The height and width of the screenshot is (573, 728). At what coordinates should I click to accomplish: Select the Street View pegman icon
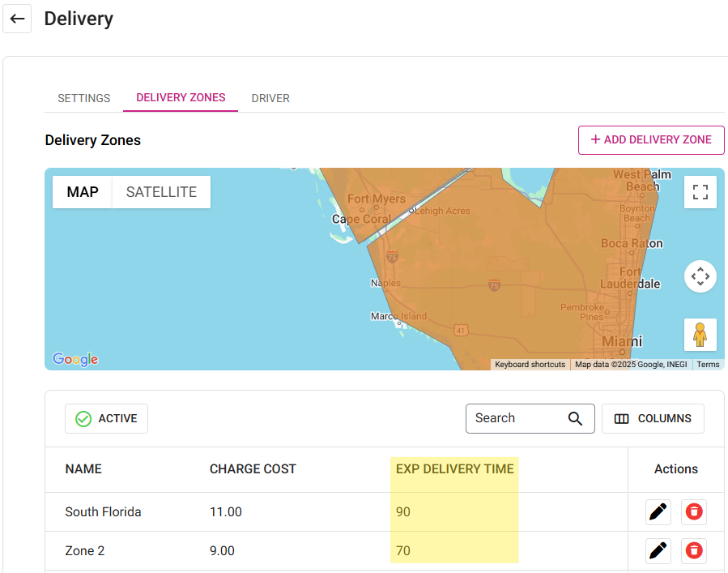coord(700,335)
